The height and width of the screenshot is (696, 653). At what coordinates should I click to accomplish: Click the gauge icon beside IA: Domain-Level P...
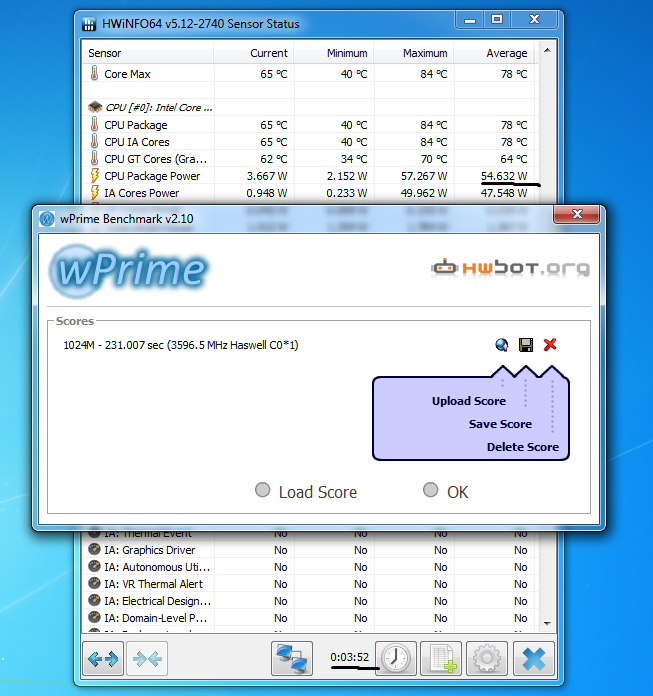coord(94,617)
